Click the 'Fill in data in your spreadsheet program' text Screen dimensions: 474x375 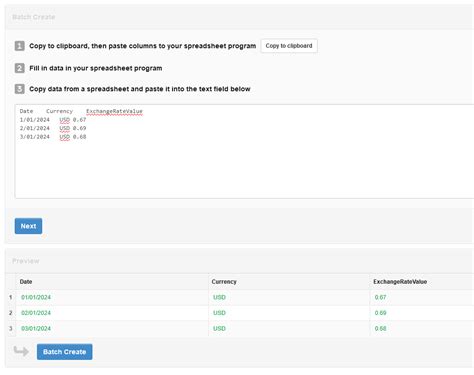click(x=96, y=68)
